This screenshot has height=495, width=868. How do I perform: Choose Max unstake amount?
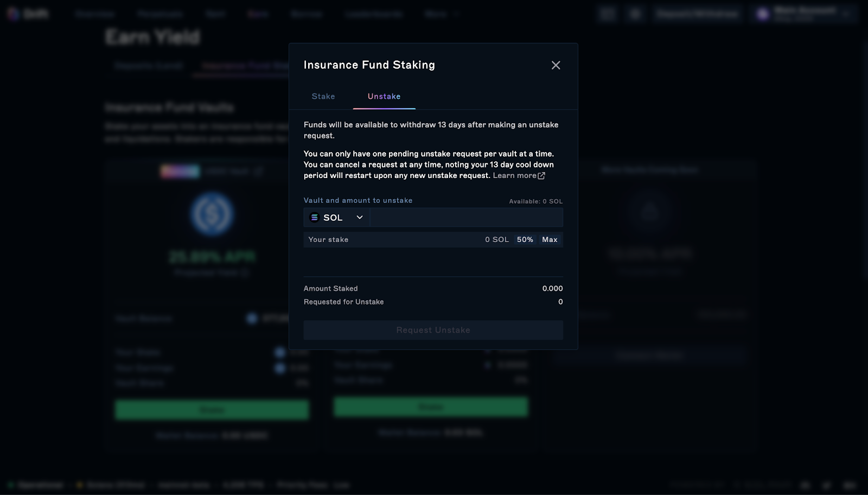click(x=550, y=240)
